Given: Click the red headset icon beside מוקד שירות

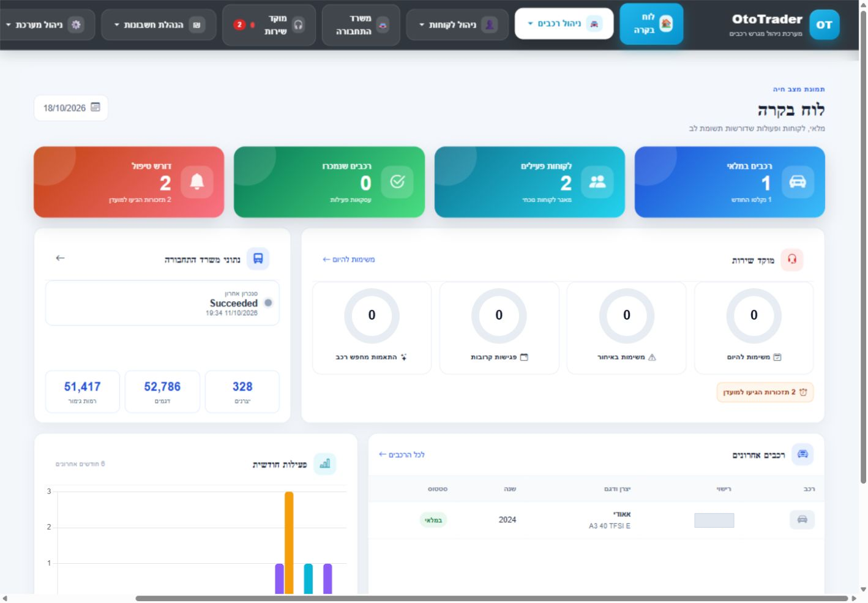Looking at the screenshot, I should coord(791,260).
